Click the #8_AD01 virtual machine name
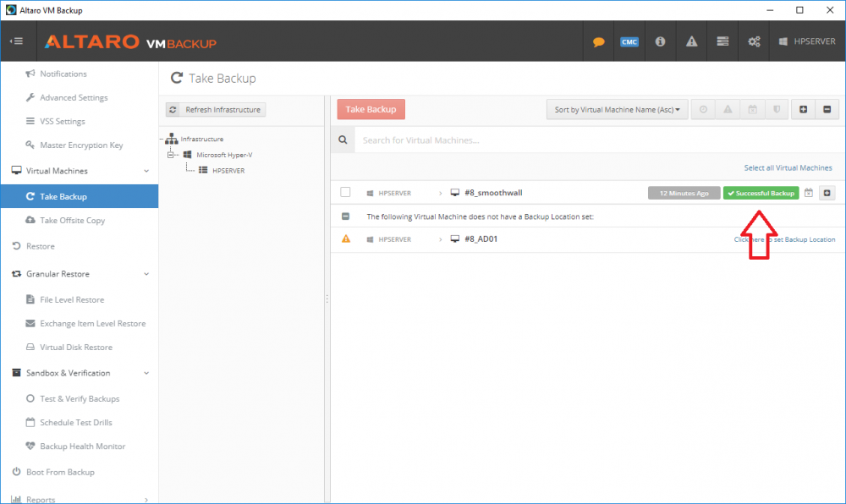This screenshot has height=504, width=846. click(x=481, y=238)
